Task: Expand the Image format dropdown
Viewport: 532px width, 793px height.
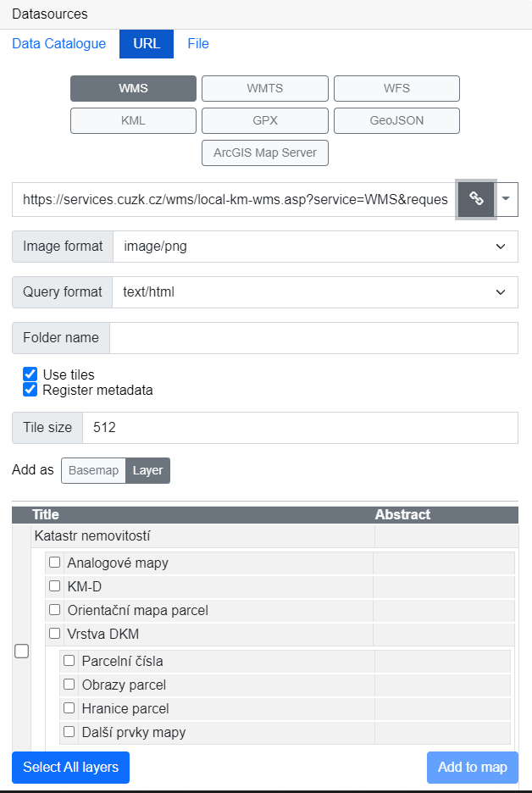Action: 314,247
